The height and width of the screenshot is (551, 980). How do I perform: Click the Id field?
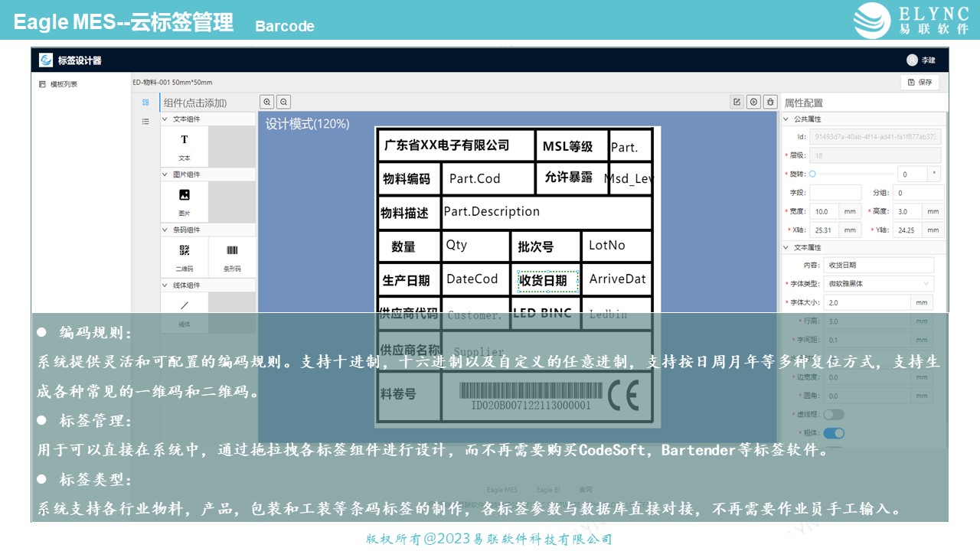click(875, 137)
